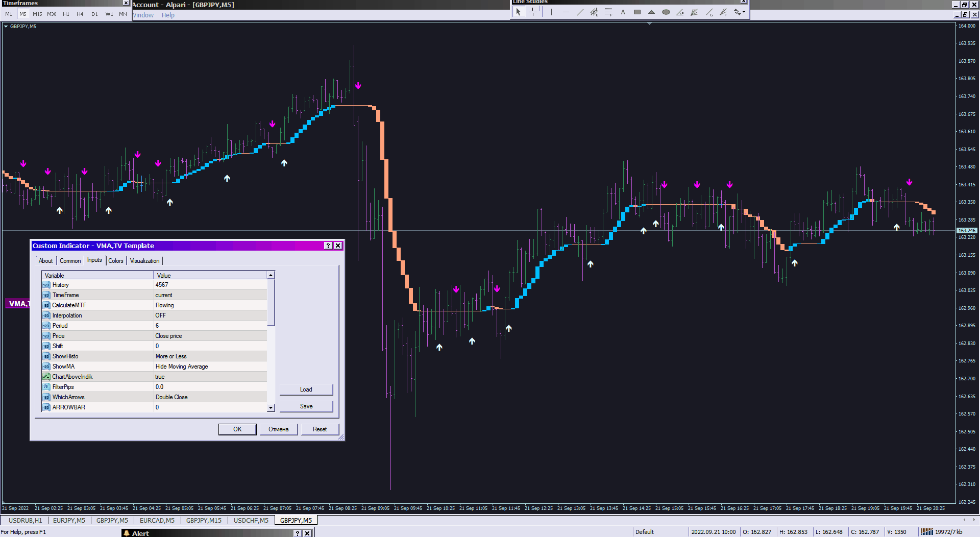Screen dimensions: 980x537
Task: Select the triangle shape tool
Action: [651, 12]
